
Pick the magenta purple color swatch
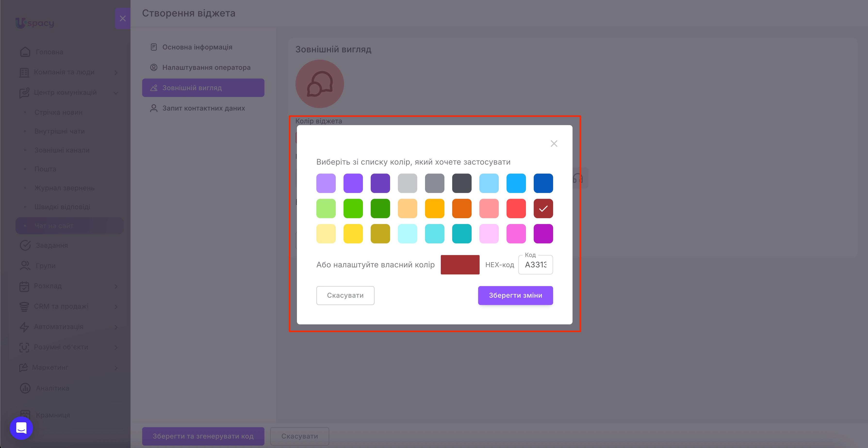point(543,234)
